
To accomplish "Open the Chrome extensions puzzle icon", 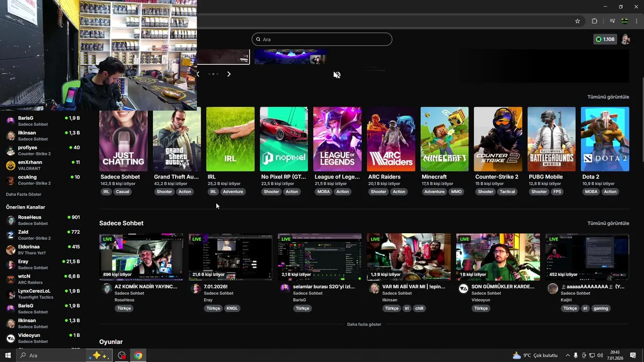I will (x=595, y=21).
